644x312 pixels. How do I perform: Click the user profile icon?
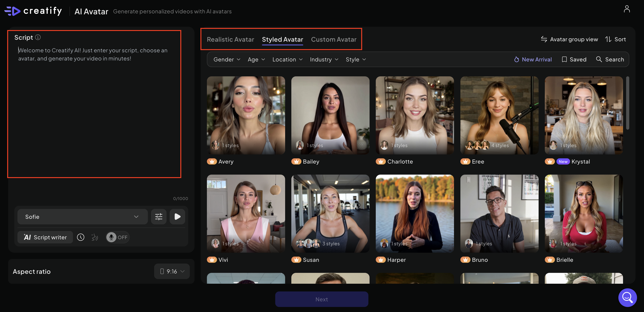(627, 9)
